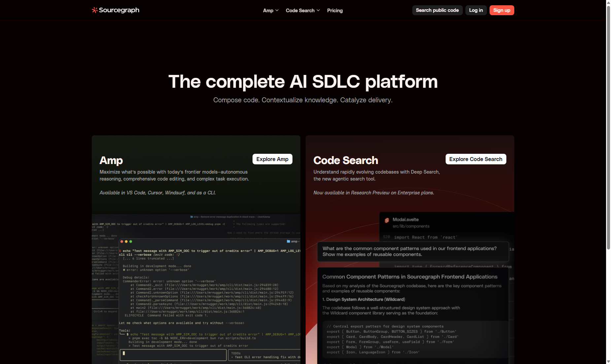The width and height of the screenshot is (611, 364).
Task: Click the src/lib/components path text
Action: tap(411, 226)
